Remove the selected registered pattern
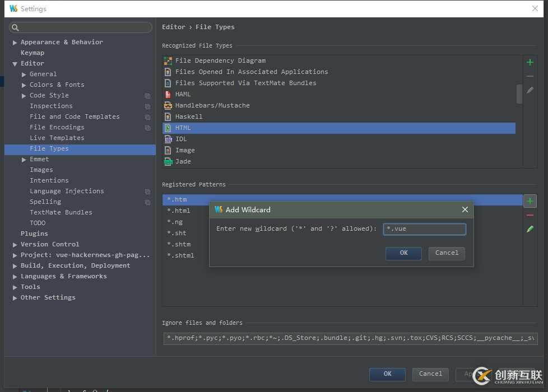The image size is (548, 392). [530, 215]
